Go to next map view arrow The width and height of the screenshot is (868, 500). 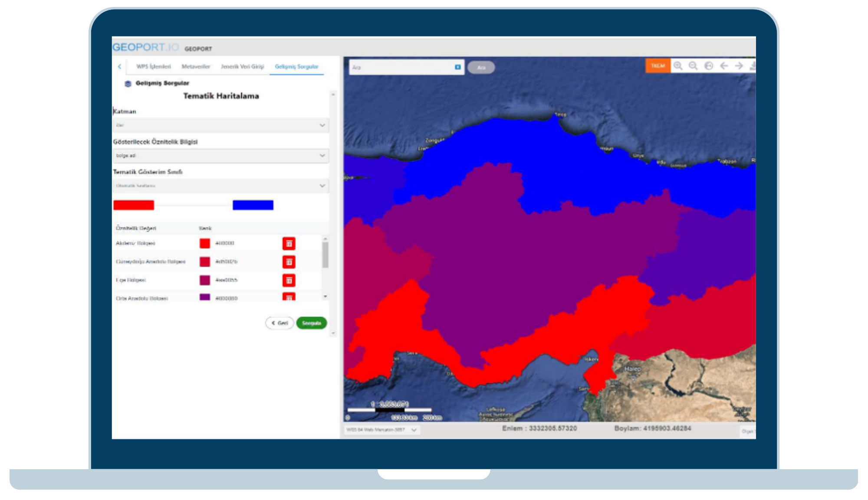tap(739, 66)
